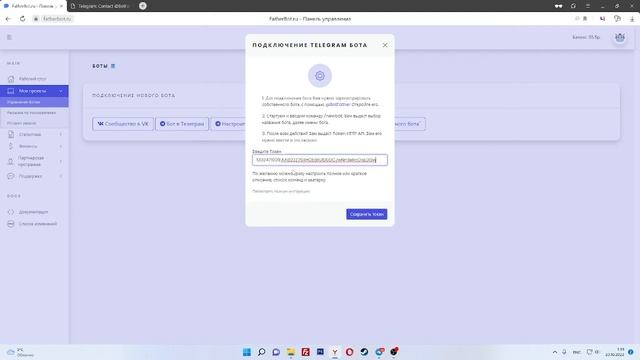Open Opera from the taskbar
Image resolution: width=640 pixels, height=360 pixels.
pos(349,352)
